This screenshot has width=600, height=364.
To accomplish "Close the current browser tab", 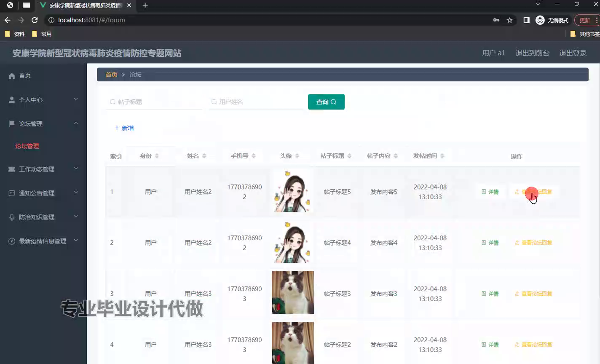I will [x=129, y=5].
